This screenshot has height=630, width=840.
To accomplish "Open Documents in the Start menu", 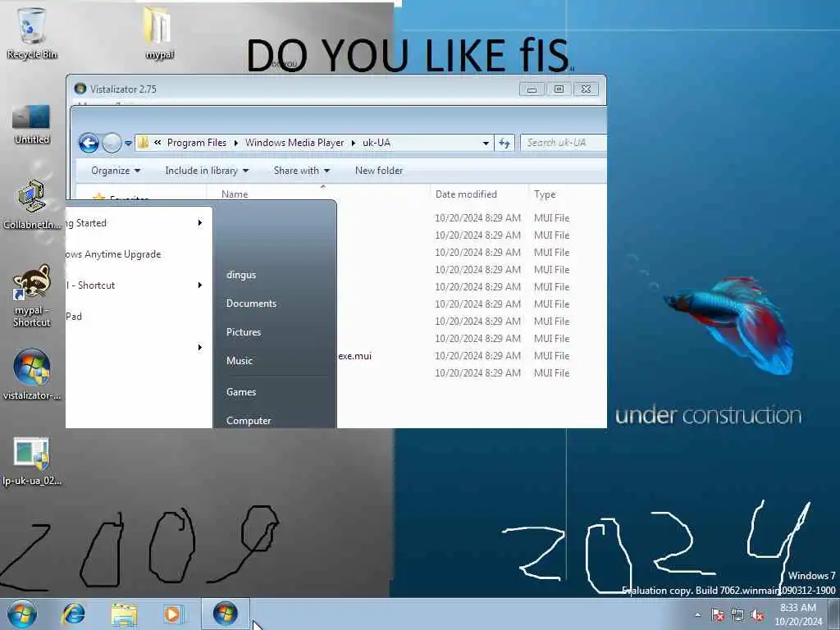I will pyautogui.click(x=251, y=304).
